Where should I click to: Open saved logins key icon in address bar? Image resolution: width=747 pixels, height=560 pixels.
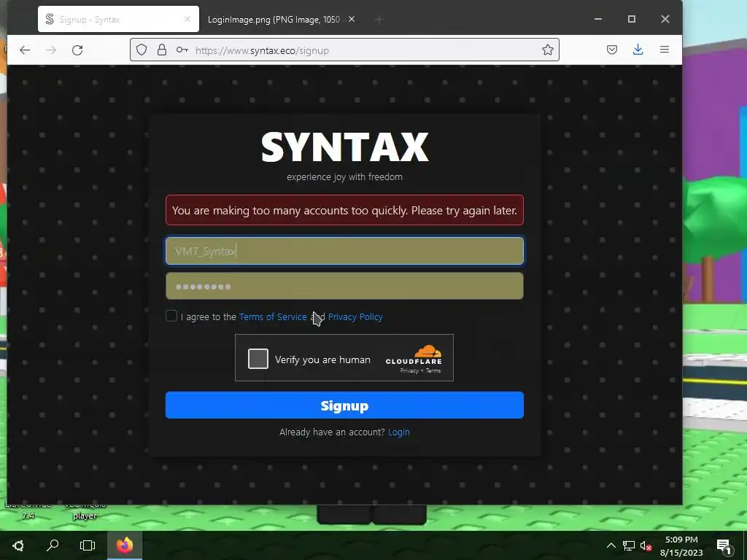tap(182, 50)
